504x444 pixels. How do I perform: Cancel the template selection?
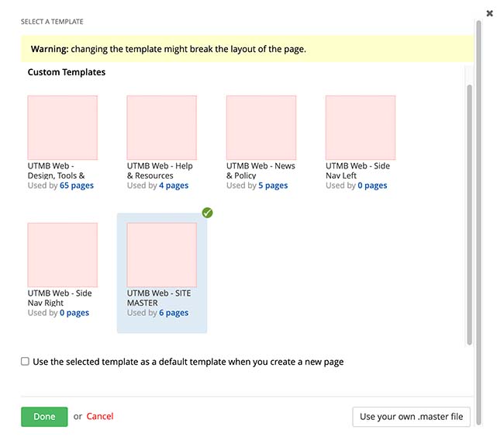[x=100, y=417]
